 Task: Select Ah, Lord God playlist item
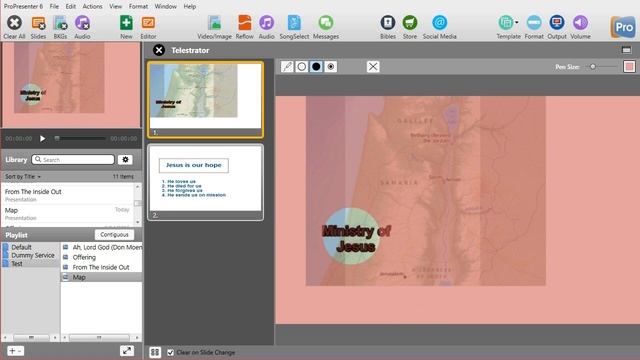click(x=102, y=247)
